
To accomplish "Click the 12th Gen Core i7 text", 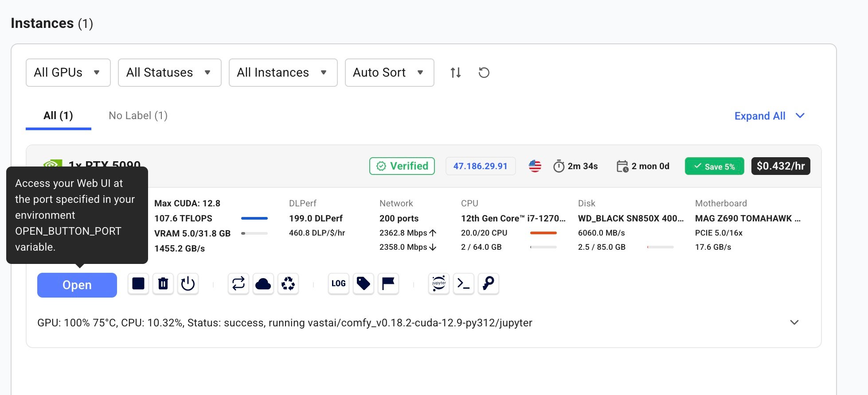I will point(513,218).
